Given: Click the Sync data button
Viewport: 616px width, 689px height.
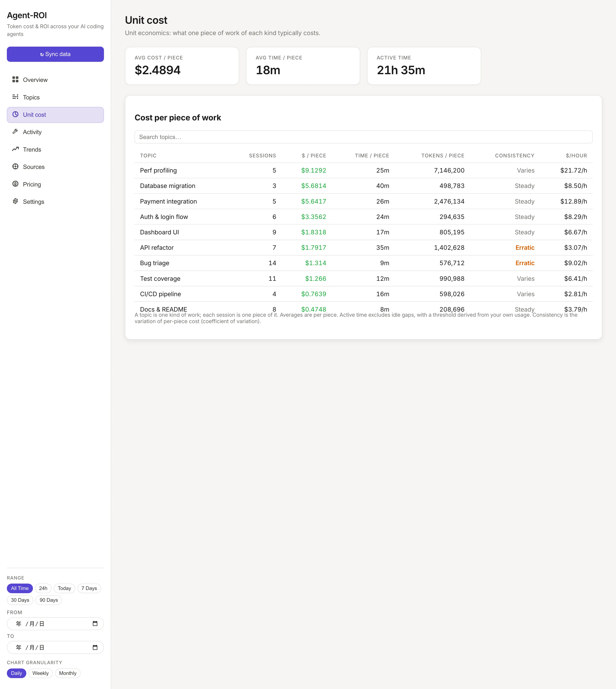Looking at the screenshot, I should (x=55, y=54).
